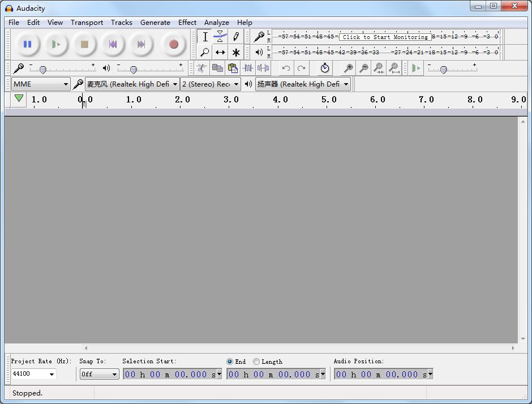532x404 pixels.
Task: Select the Zoom magnifier tool
Action: click(x=205, y=52)
